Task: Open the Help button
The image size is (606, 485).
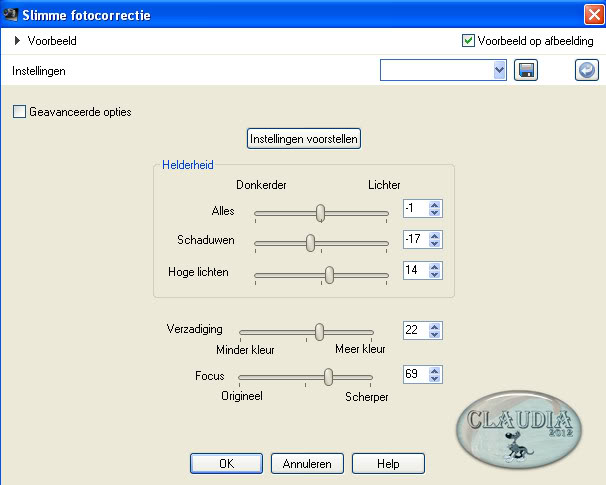Action: [x=388, y=463]
